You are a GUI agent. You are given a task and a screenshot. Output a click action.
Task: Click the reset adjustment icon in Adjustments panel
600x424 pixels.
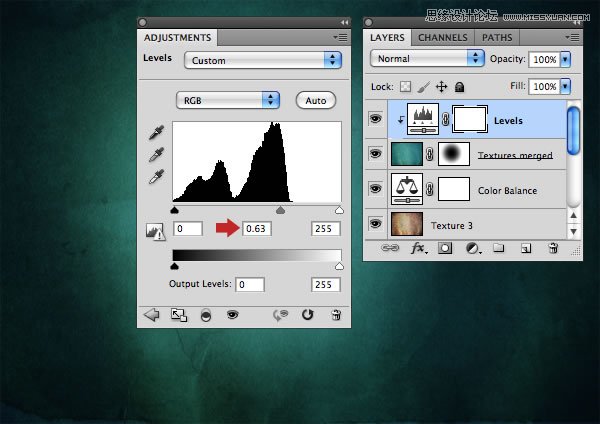coord(308,314)
